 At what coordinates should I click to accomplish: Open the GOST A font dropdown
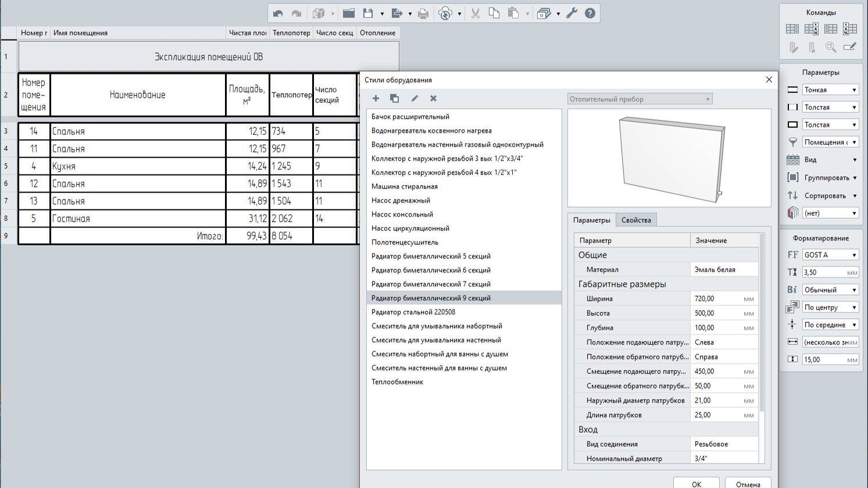[830, 255]
